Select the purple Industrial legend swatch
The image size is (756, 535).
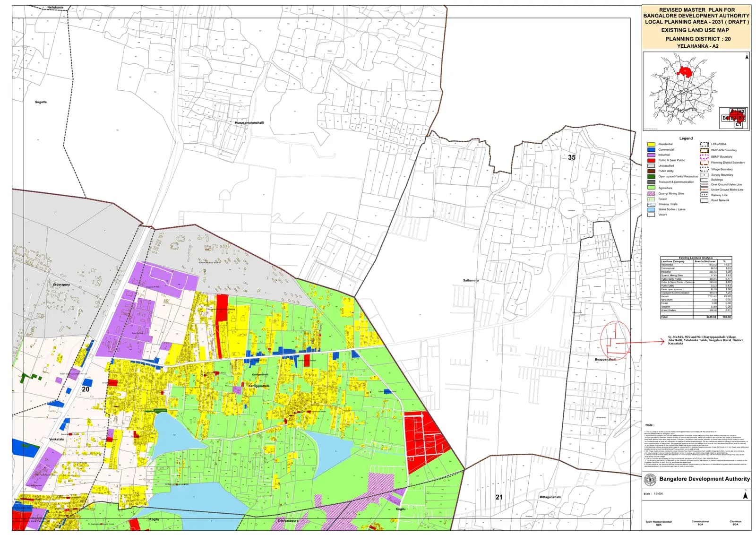[651, 155]
